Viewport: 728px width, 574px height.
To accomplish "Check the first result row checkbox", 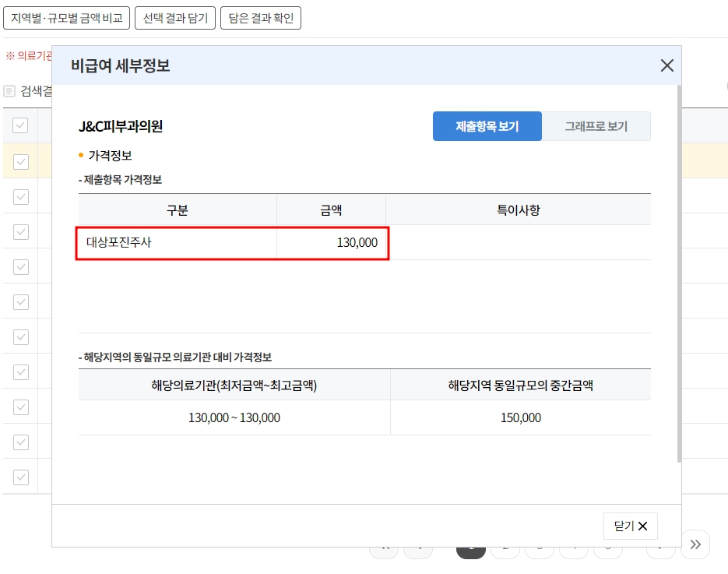I will click(20, 162).
